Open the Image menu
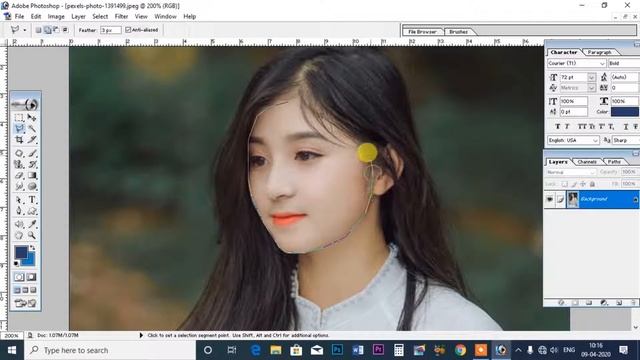The image size is (640, 360). 56,16
